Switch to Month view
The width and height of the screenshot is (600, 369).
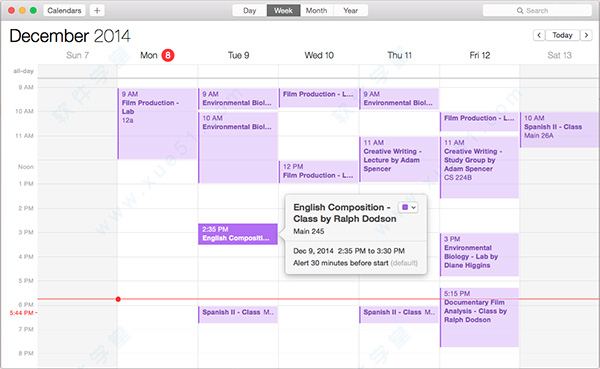point(316,10)
